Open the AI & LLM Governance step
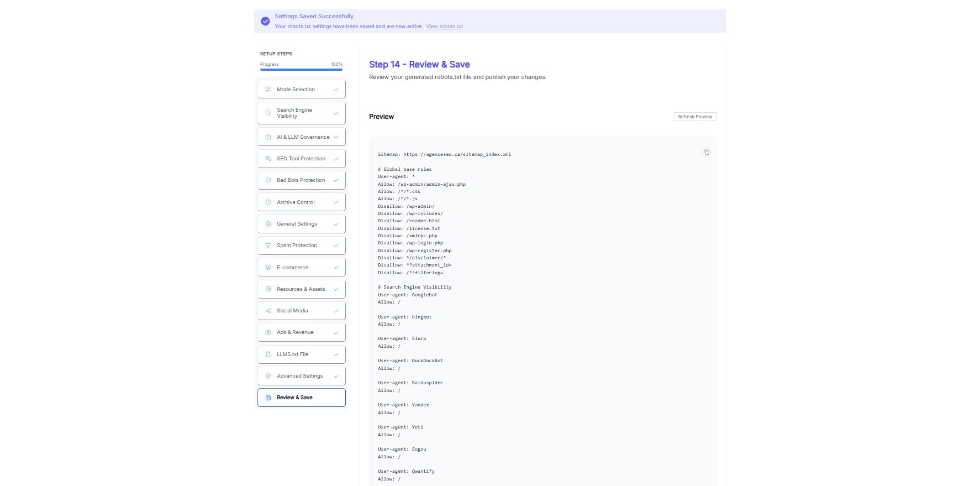 [303, 137]
